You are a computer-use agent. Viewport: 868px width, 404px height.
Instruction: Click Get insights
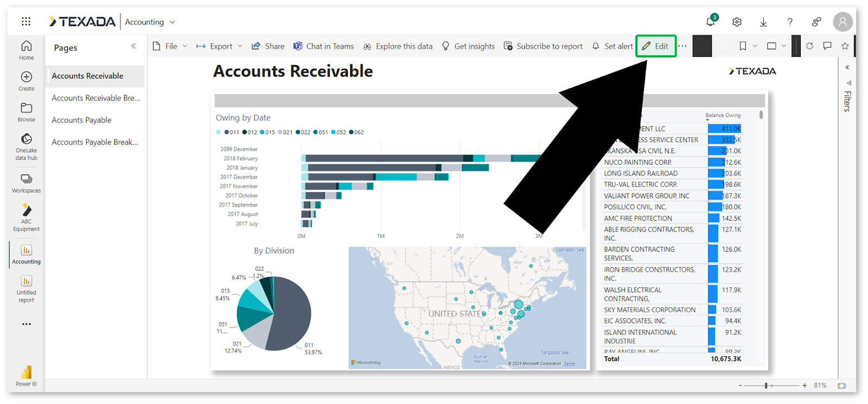click(x=468, y=46)
